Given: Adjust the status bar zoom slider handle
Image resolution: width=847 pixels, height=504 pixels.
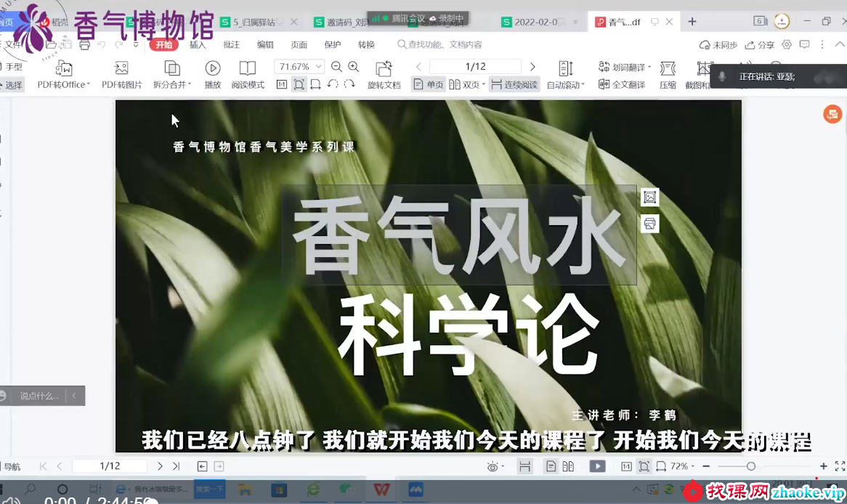Looking at the screenshot, I should [751, 466].
